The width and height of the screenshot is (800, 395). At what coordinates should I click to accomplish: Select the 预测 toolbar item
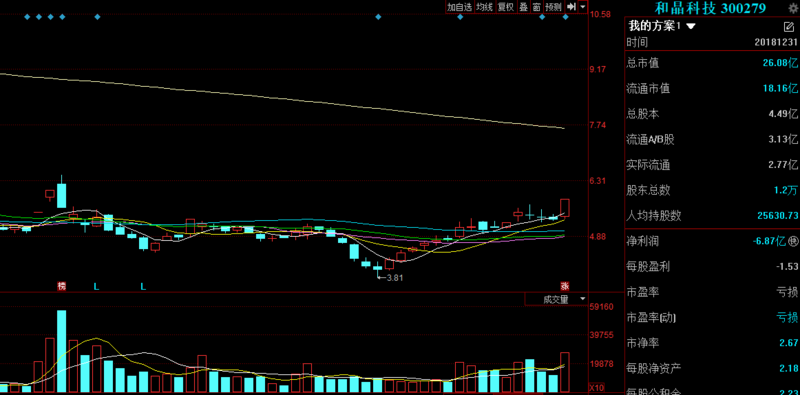pyautogui.click(x=553, y=7)
